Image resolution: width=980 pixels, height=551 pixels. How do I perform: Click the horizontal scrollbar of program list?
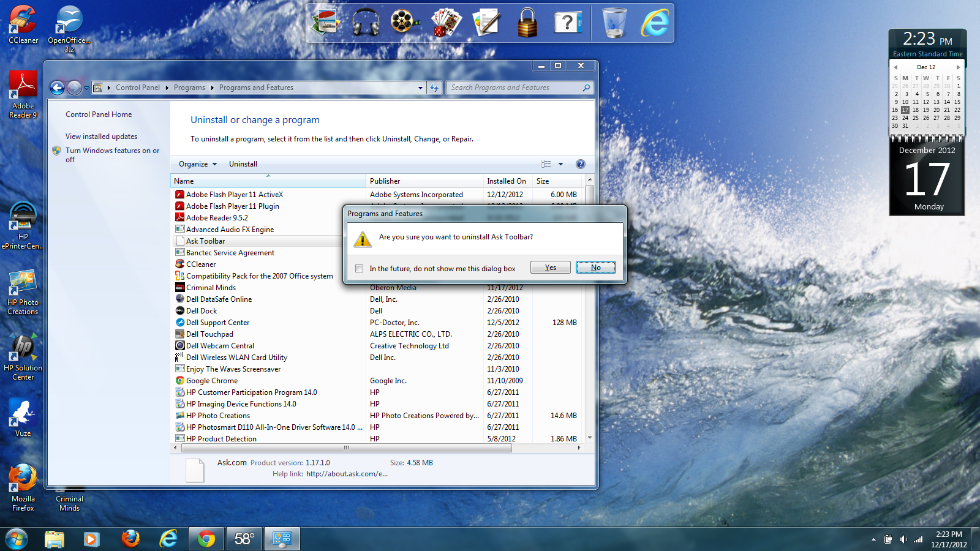click(x=347, y=448)
